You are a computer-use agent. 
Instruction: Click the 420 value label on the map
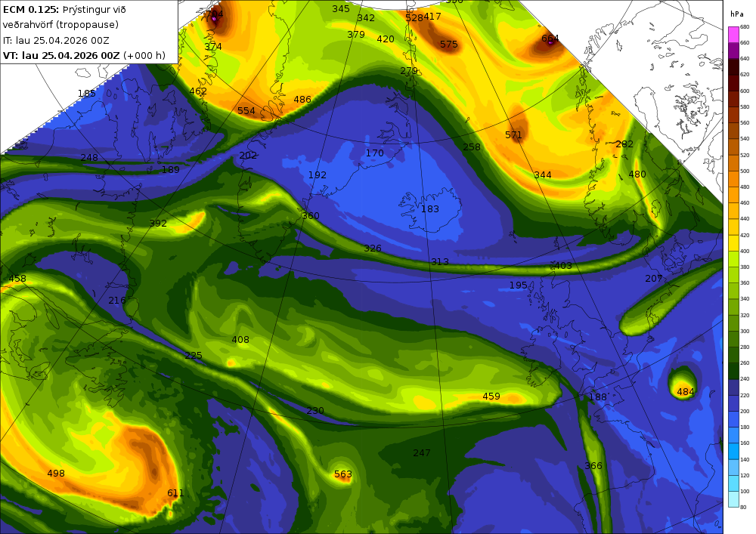[x=386, y=39]
